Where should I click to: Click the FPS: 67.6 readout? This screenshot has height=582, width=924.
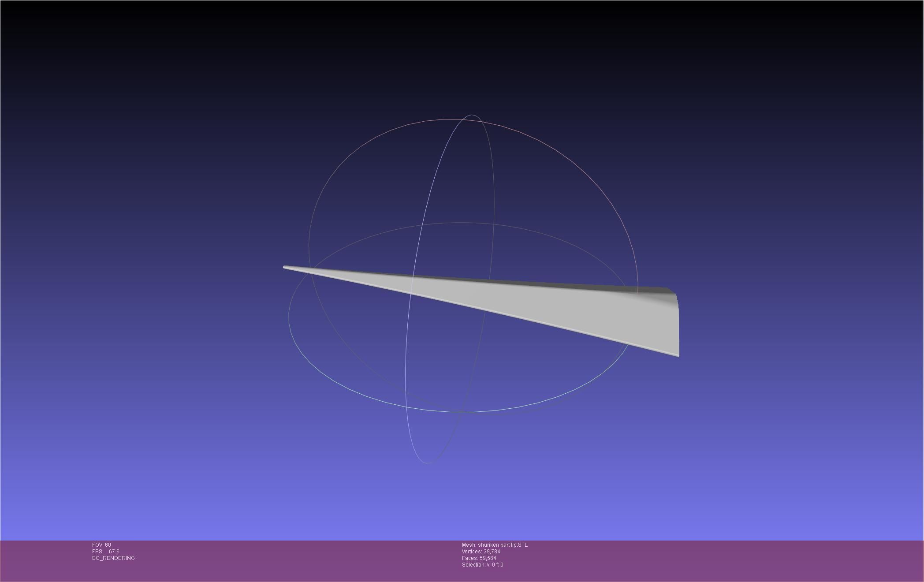[x=106, y=552]
